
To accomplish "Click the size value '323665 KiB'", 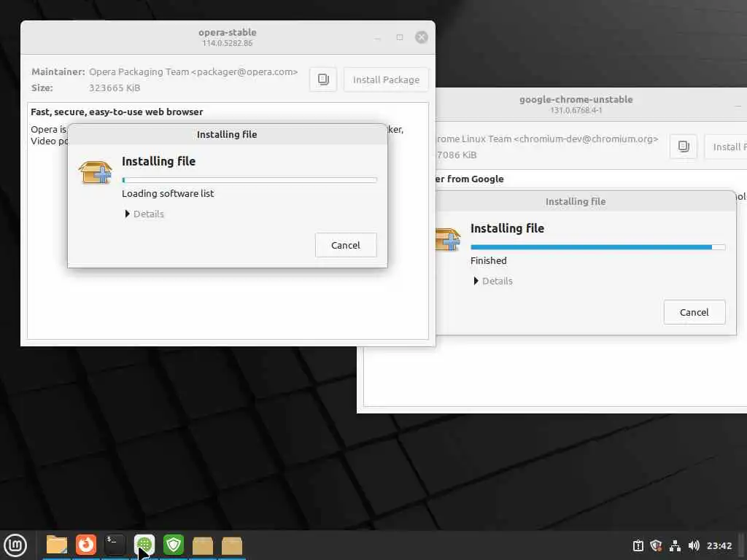I will [115, 88].
